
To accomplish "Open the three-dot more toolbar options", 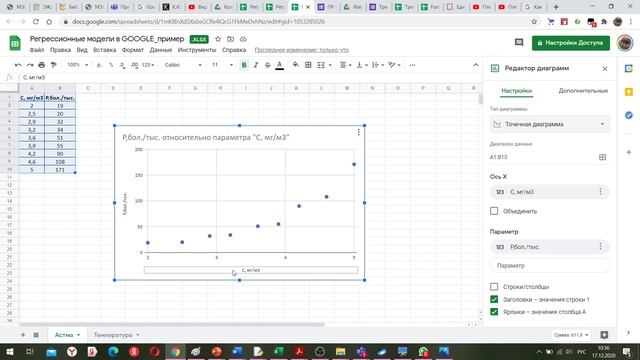I will (412, 65).
